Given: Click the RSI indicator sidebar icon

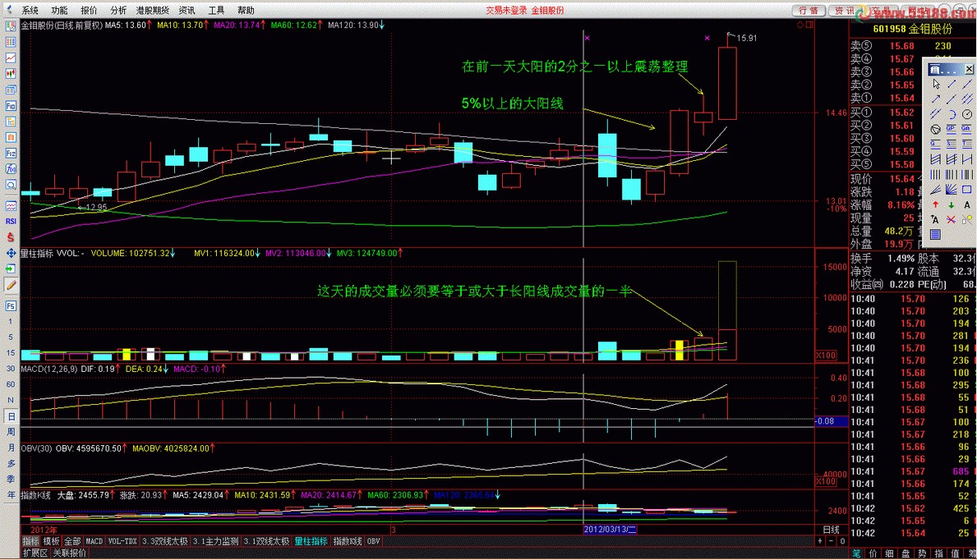Looking at the screenshot, I should point(11,221).
